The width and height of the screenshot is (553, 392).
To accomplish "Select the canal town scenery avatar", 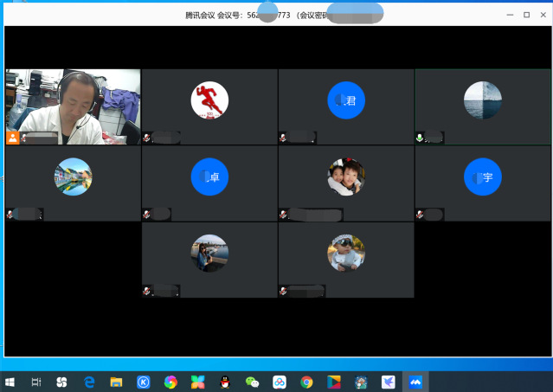I will [x=73, y=177].
